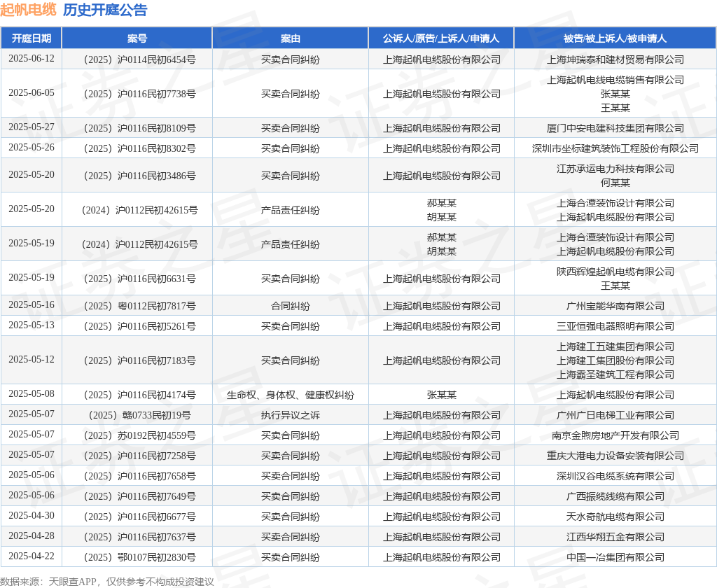This screenshot has height=588, width=717.
Task: Click 上海合澶装饰设计有限公司 in the 2025-05-20 row
Action: 615,203
